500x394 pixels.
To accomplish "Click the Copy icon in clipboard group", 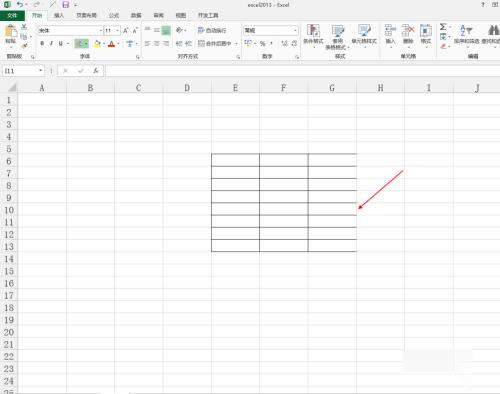I will [x=23, y=36].
